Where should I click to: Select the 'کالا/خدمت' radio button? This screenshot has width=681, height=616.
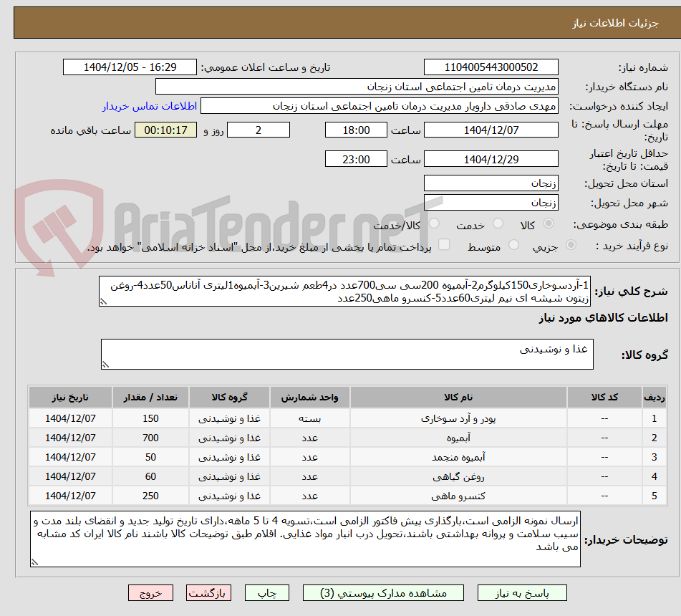coord(434,223)
